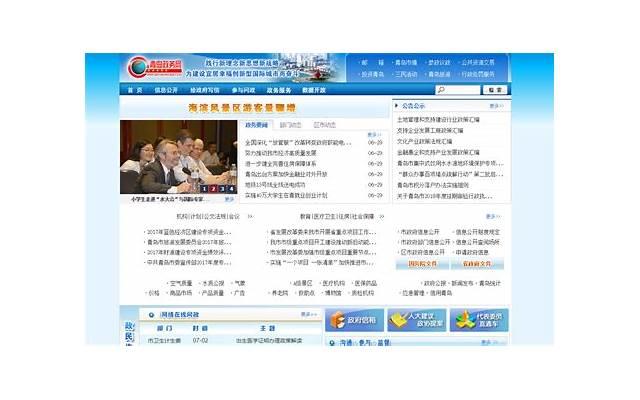Open notice 支持企业发展工商政策汇编
Image resolution: width=640 pixels, height=400 pixels.
pos(430,131)
